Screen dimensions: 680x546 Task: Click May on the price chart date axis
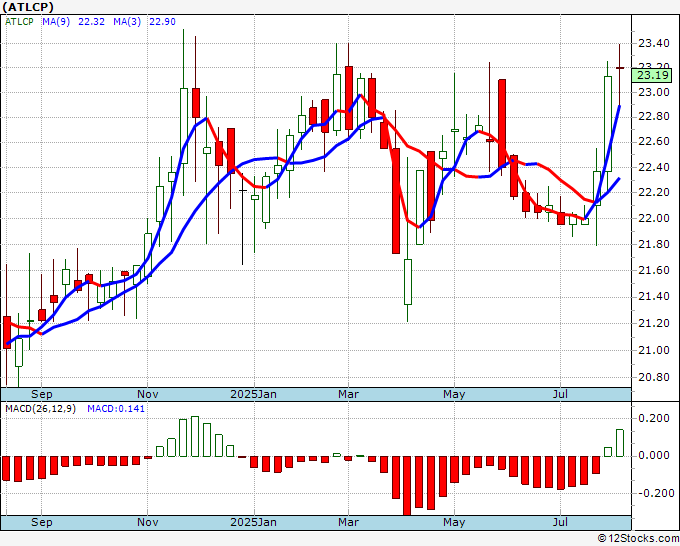454,394
